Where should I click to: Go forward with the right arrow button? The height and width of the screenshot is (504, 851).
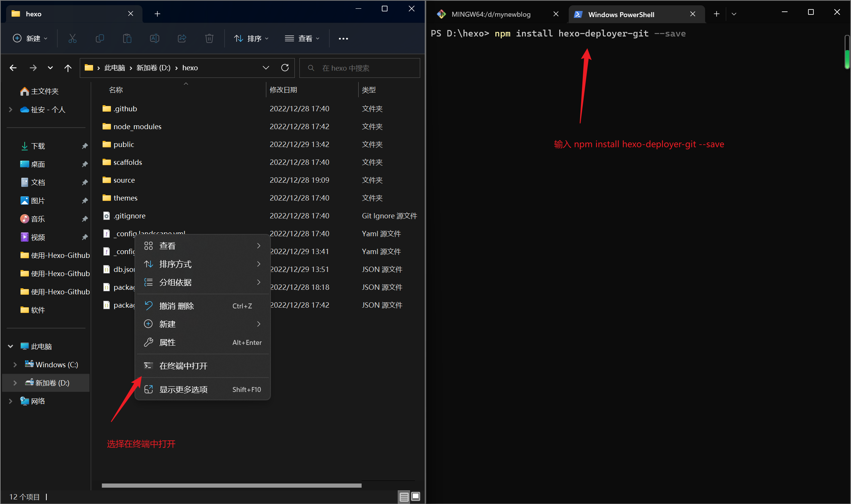click(x=33, y=68)
